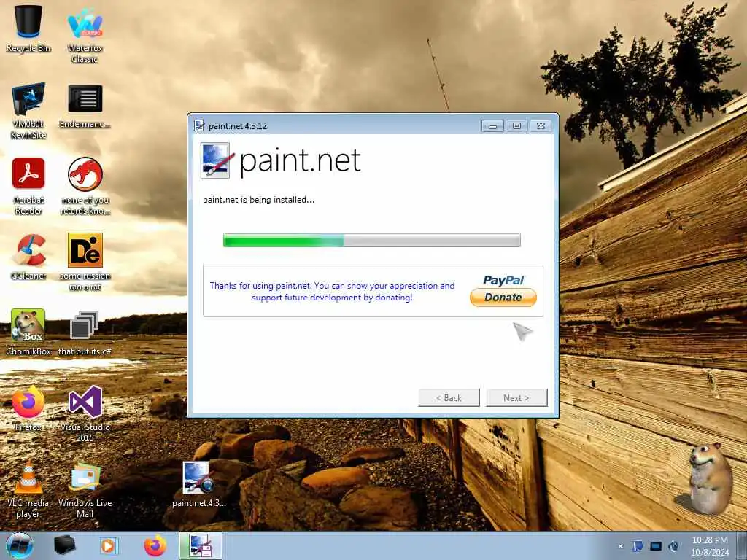
Task: Select the paint.net.4.3... installer file icon
Action: 198,484
